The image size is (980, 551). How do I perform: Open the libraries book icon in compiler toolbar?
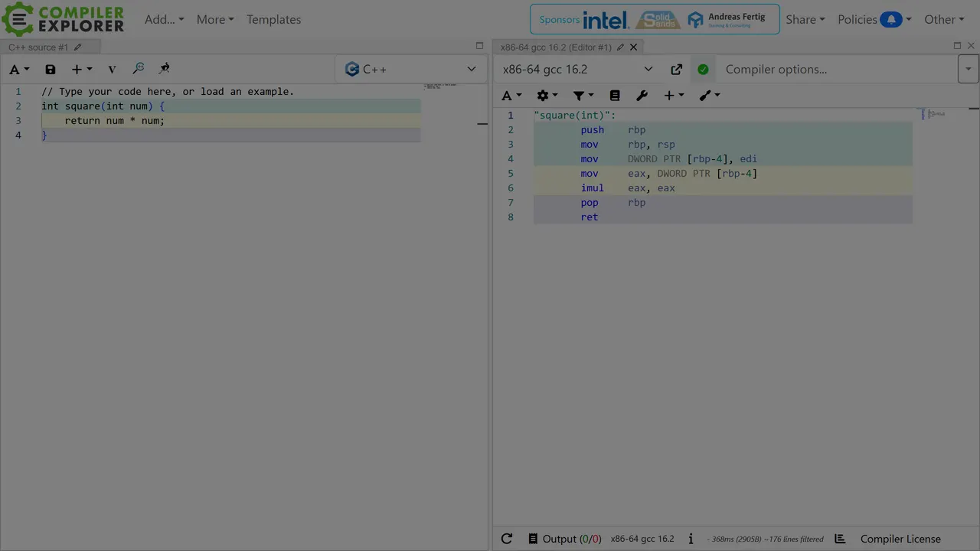click(615, 96)
